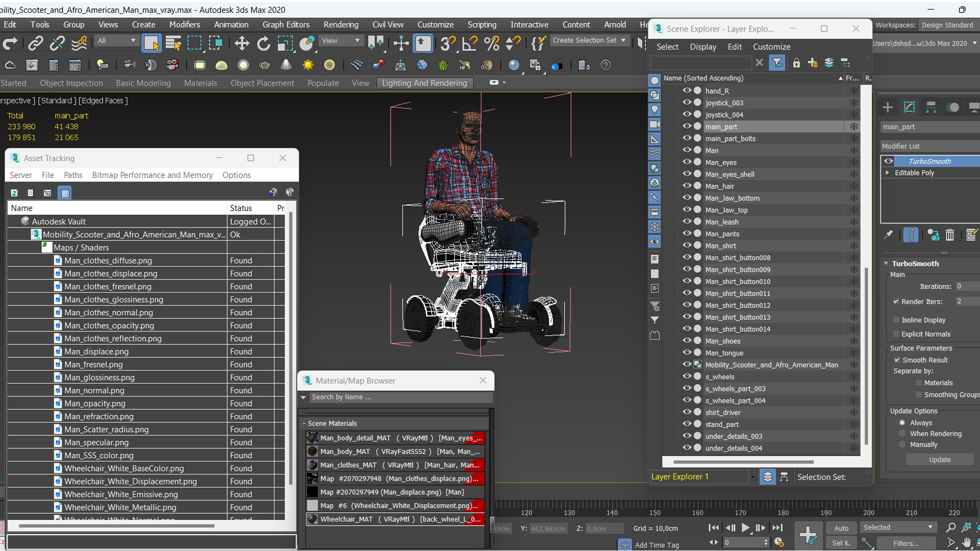Click the layers icon beside Layer Explorer 1
The width and height of the screenshot is (980, 551).
point(767,477)
